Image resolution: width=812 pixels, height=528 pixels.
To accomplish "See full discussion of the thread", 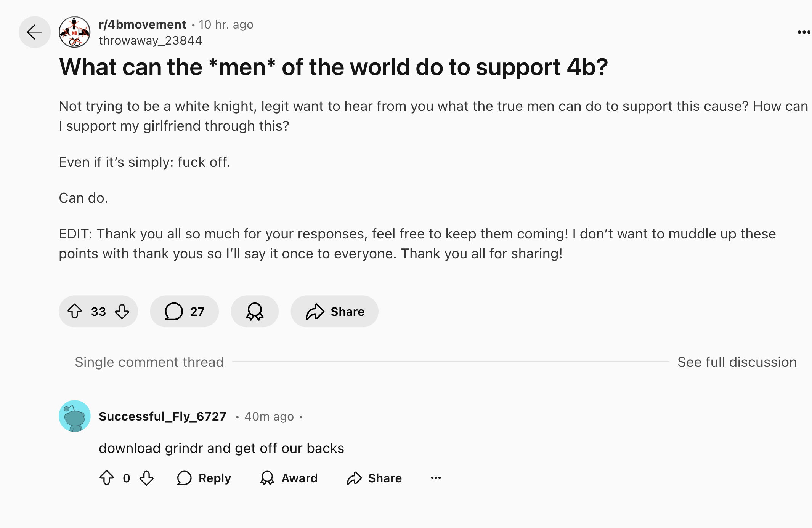I will (x=737, y=362).
